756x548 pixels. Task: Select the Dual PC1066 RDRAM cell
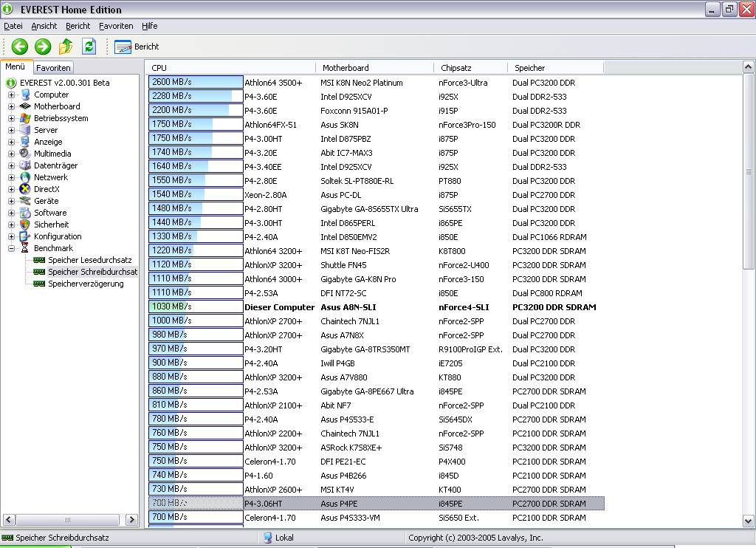click(549, 237)
